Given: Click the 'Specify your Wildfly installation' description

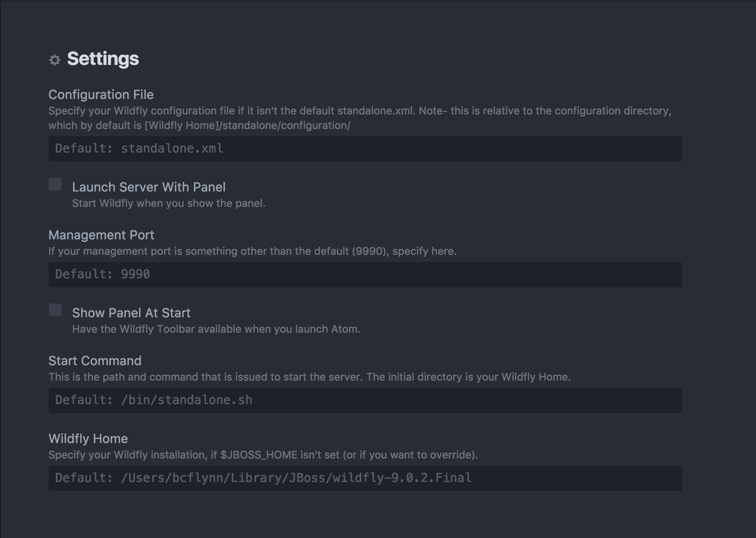Looking at the screenshot, I should point(263,455).
